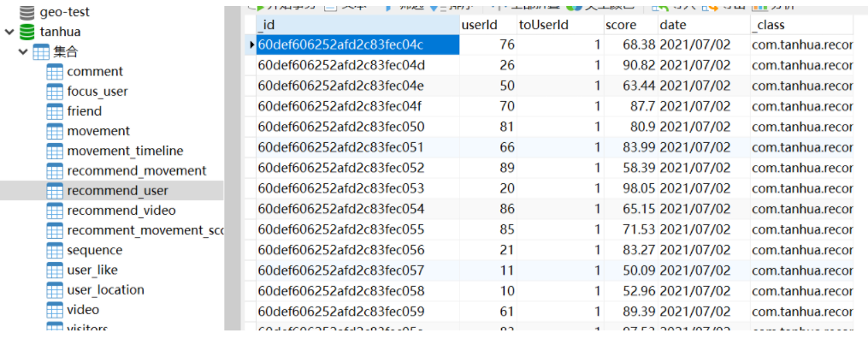Click the 集合 folder table icon
Viewport: 868px width, 339px height.
coord(42,52)
